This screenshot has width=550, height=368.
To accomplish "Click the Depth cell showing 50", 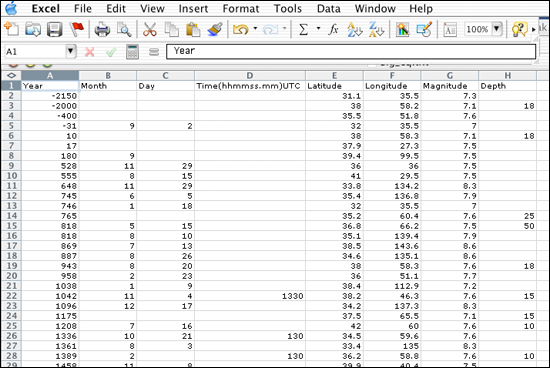I will click(508, 226).
